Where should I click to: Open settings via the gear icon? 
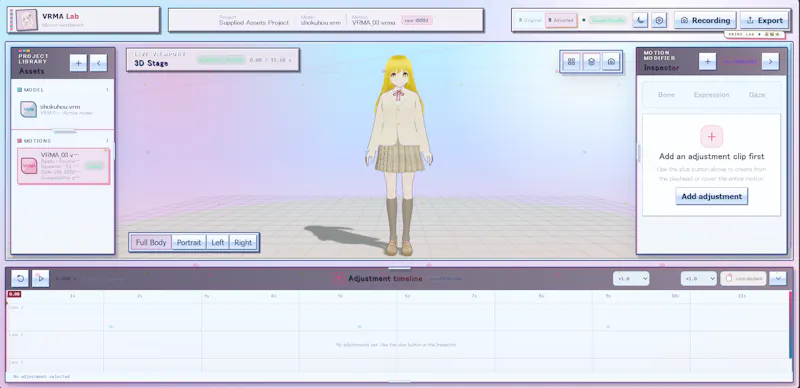[659, 20]
